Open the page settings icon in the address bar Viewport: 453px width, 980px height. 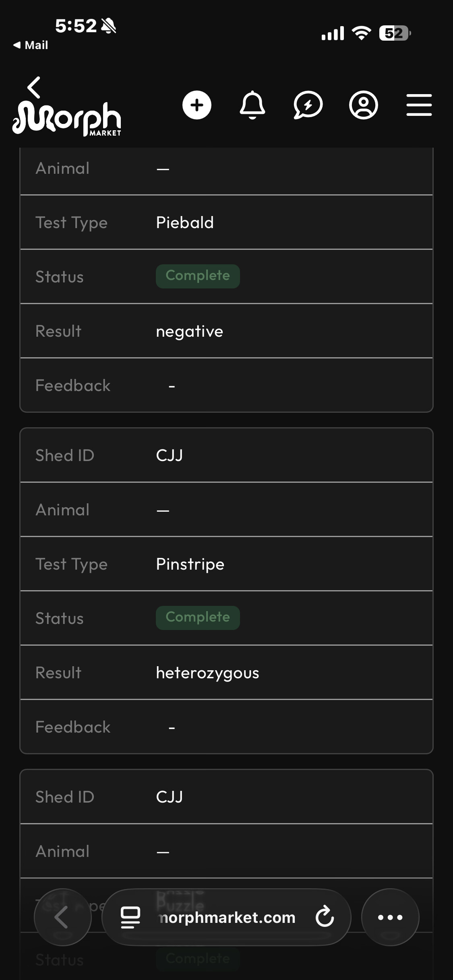[130, 917]
